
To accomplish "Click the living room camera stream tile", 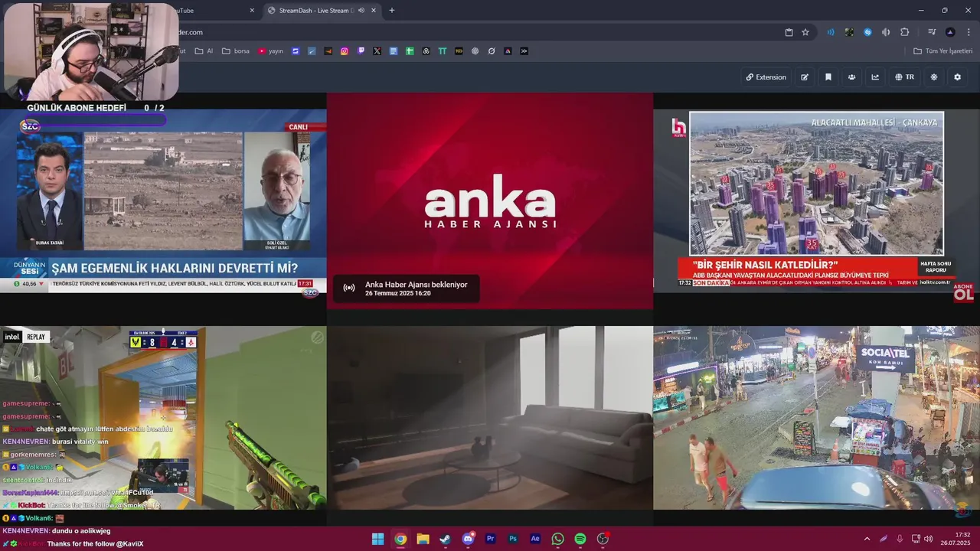I will coord(490,418).
